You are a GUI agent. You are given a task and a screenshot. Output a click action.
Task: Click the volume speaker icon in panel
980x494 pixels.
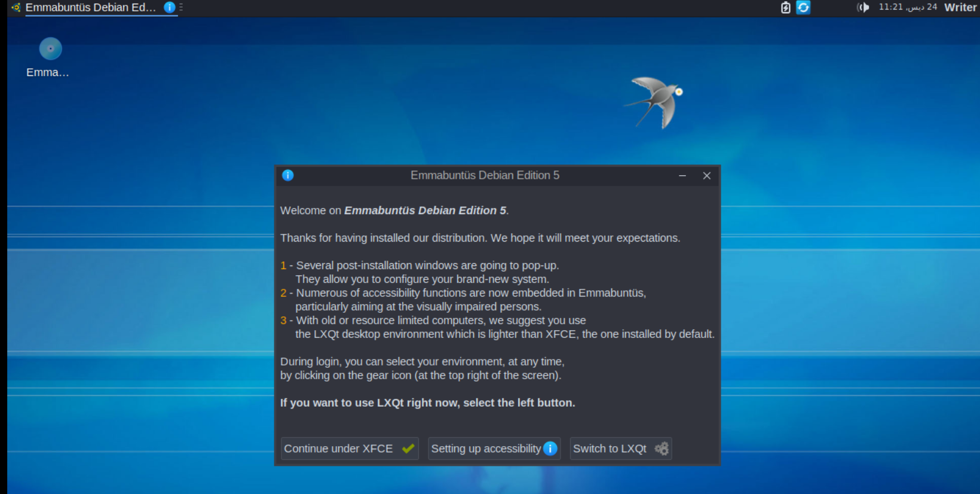(863, 7)
